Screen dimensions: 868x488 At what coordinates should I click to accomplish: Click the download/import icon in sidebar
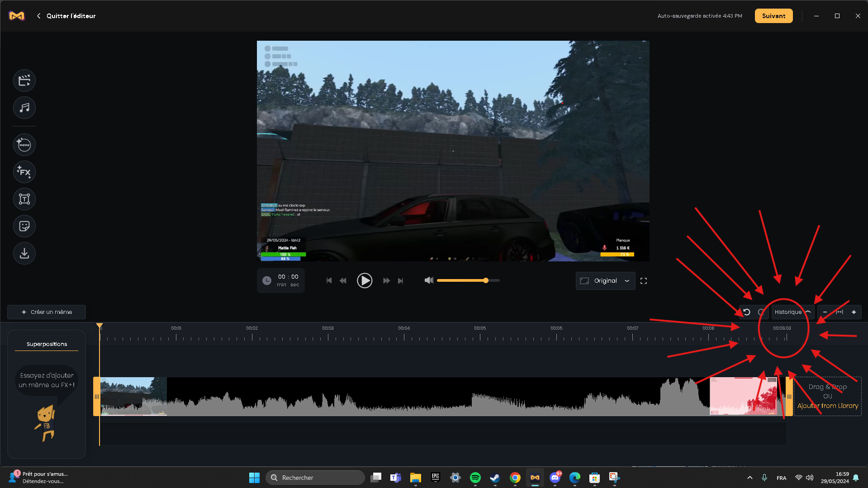24,253
